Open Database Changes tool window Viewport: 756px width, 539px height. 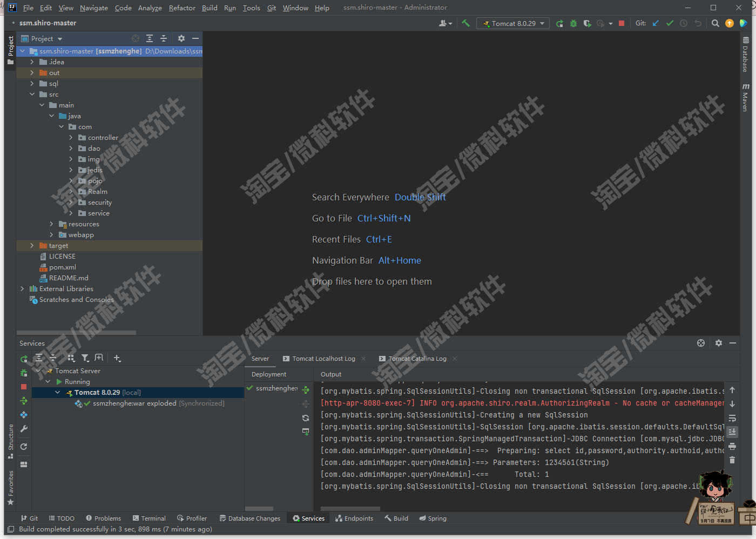coord(249,518)
